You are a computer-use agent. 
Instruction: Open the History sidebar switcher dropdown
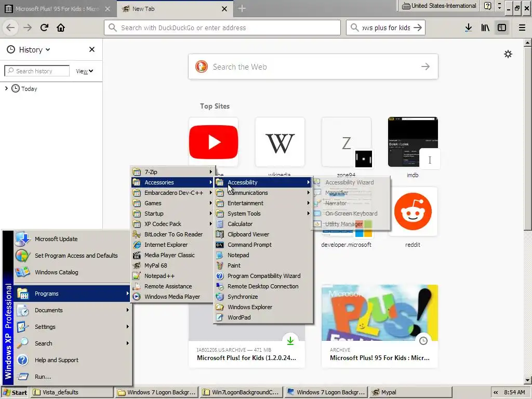(29, 49)
